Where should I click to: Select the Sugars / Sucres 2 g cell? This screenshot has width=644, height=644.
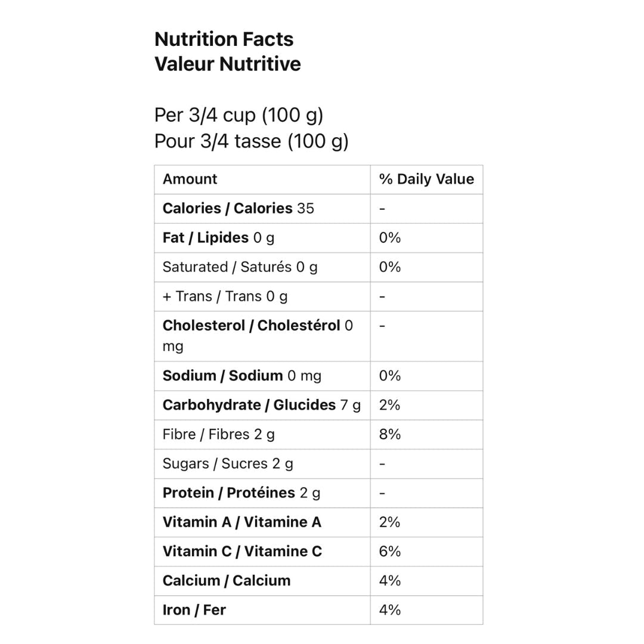click(x=228, y=464)
